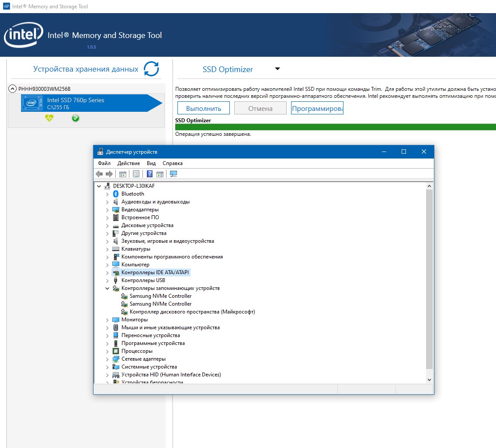496x448 pixels.
Task: Click the Mice and pointing devices icon
Action: [x=116, y=327]
